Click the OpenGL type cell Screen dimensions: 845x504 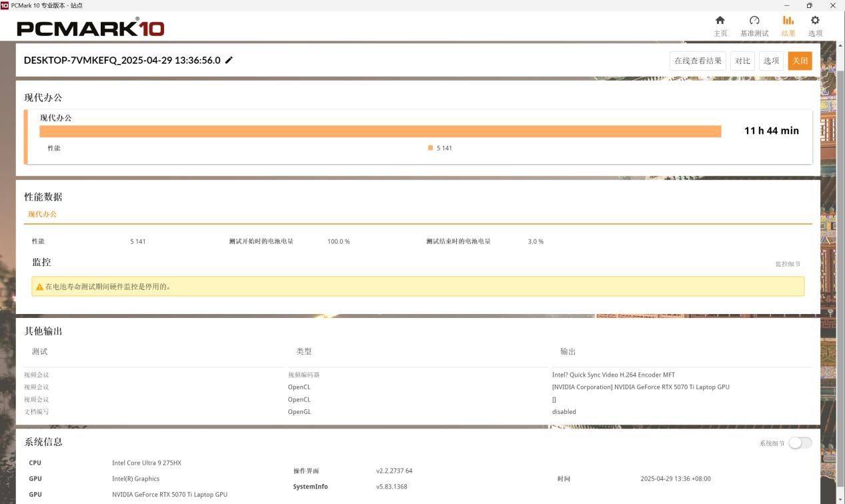coord(299,411)
